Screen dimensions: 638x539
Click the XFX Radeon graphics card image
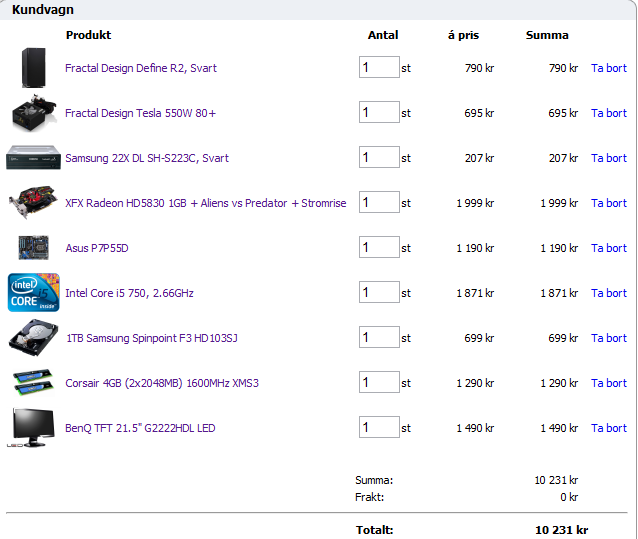33,203
